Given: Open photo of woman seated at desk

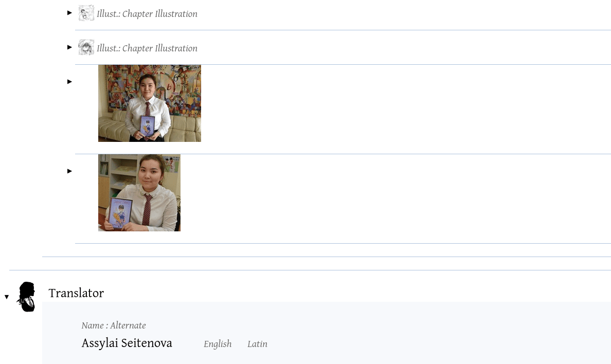Looking at the screenshot, I should point(139,193).
